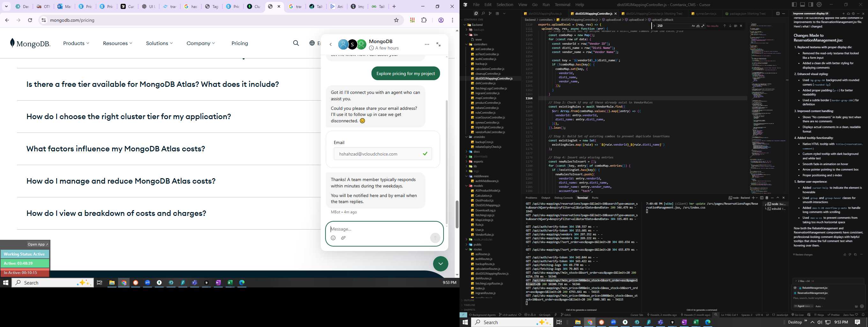The width and height of the screenshot is (868, 327).
Task: Close the find widget
Action: [741, 26]
